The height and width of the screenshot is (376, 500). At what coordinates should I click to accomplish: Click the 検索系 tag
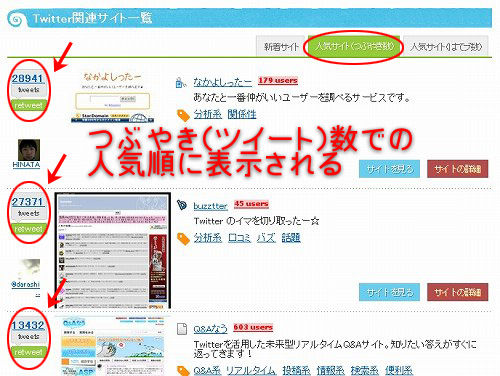365,370
